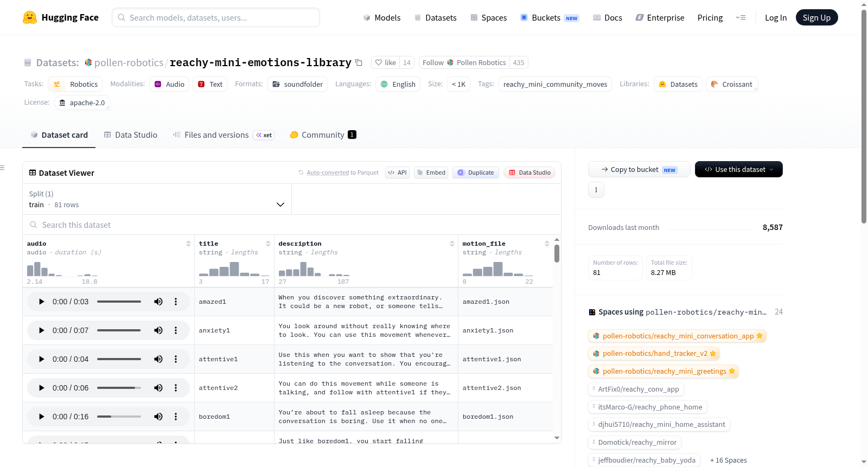The height and width of the screenshot is (467, 868).
Task: Switch to the Dataset card tab
Action: coord(59,135)
